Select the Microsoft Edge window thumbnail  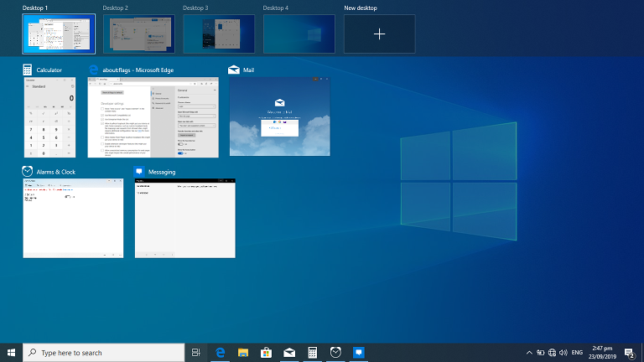coord(153,117)
